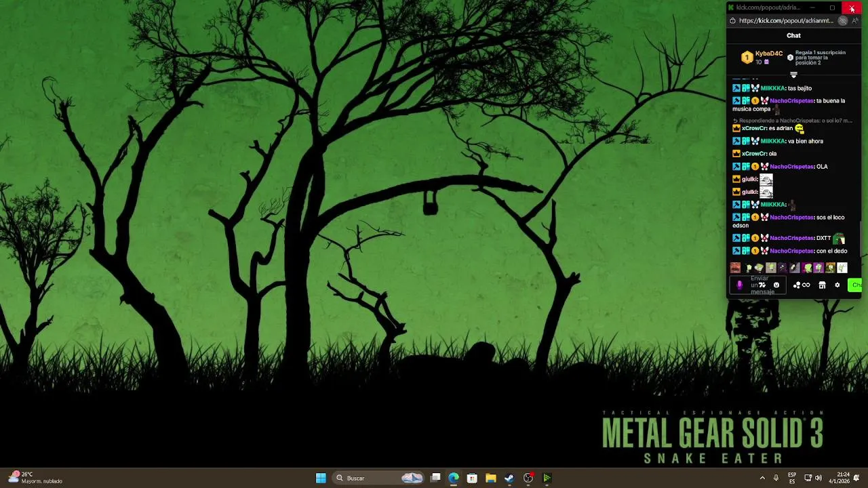The width and height of the screenshot is (868, 488).
Task: Click the 'Enviar un mensaje' chat input
Action: (x=759, y=285)
